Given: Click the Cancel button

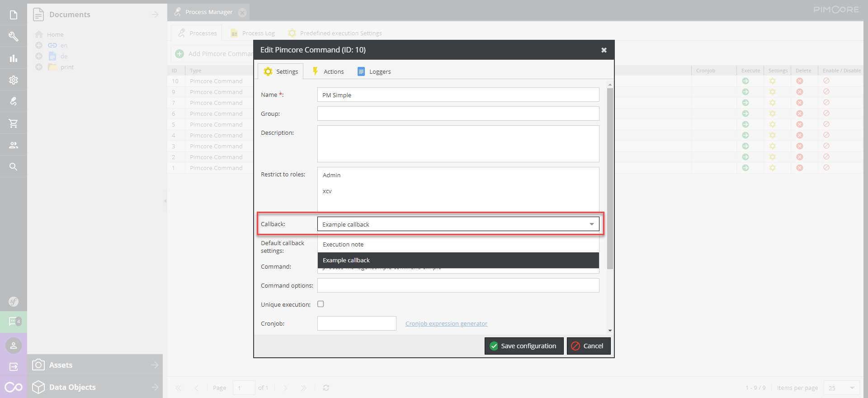Looking at the screenshot, I should click(589, 346).
